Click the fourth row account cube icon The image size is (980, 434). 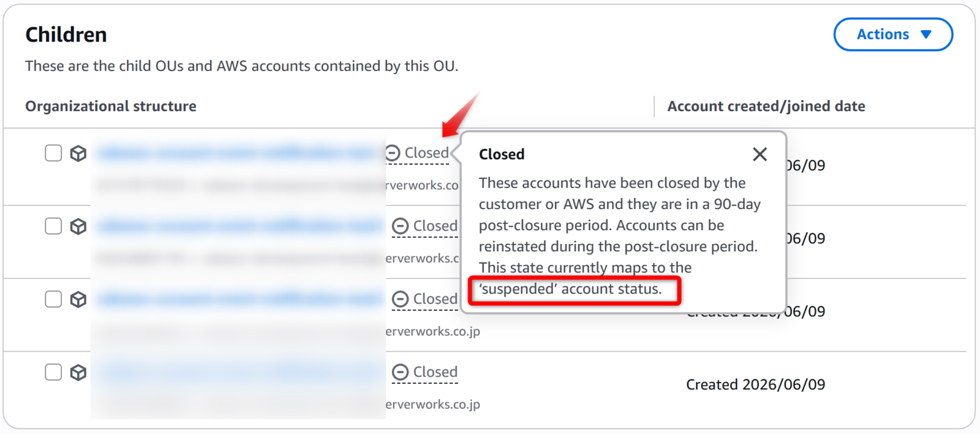(x=78, y=373)
